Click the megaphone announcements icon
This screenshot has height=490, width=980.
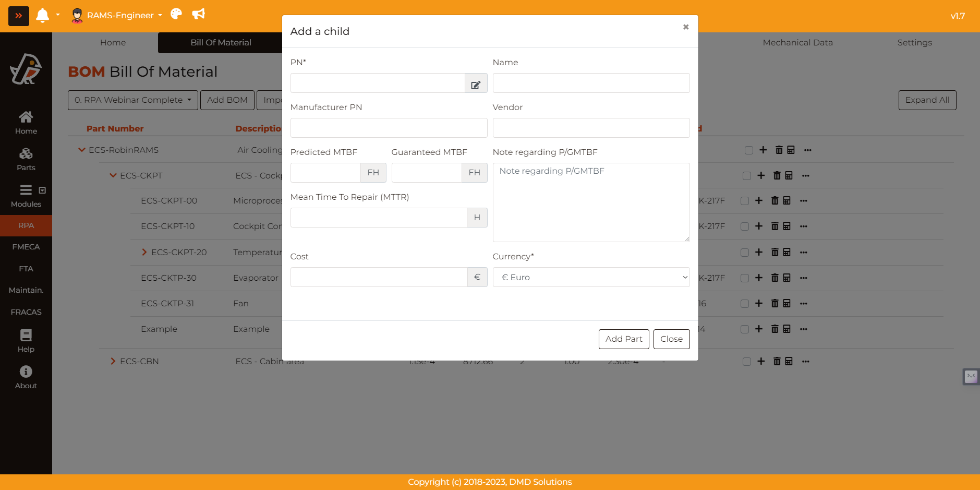(199, 14)
